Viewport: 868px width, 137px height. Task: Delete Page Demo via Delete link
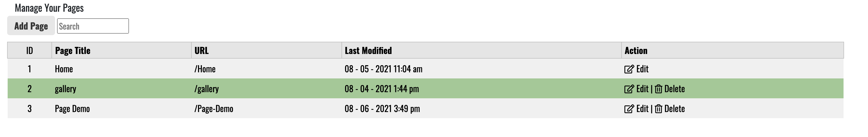[x=675, y=109]
